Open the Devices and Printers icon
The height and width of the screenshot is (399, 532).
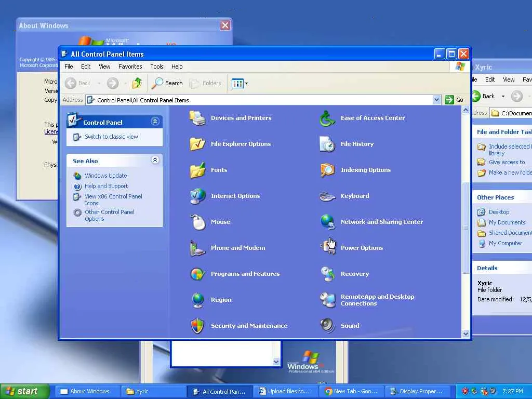[x=197, y=118]
